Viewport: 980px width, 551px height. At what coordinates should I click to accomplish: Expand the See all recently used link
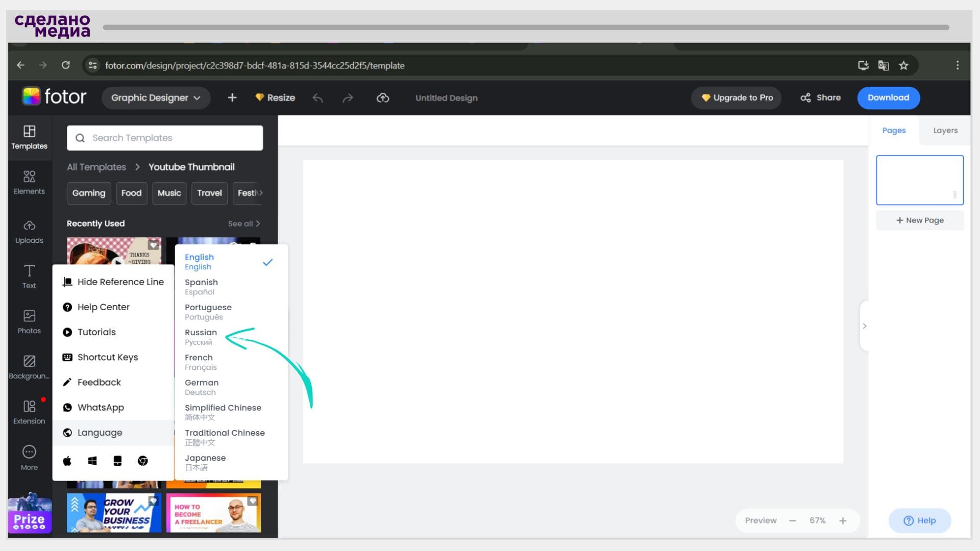point(244,223)
